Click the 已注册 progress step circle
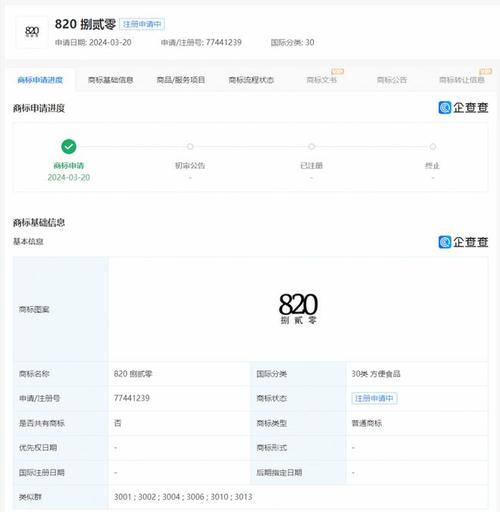500x512 pixels. [x=311, y=147]
